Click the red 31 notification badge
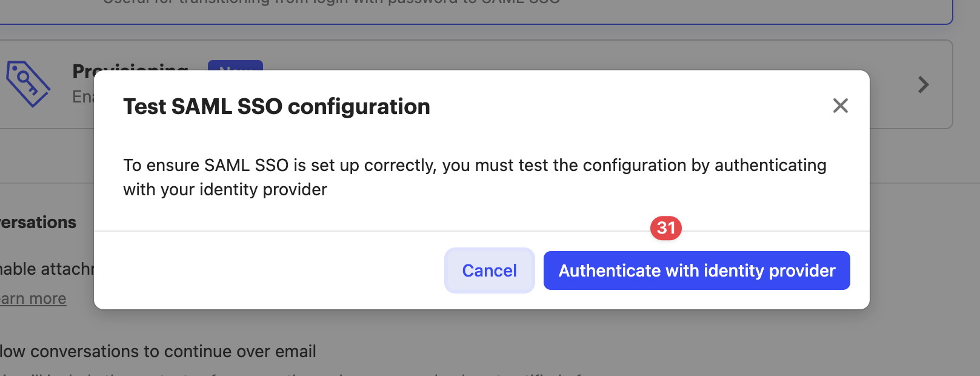The image size is (980, 376). tap(665, 228)
